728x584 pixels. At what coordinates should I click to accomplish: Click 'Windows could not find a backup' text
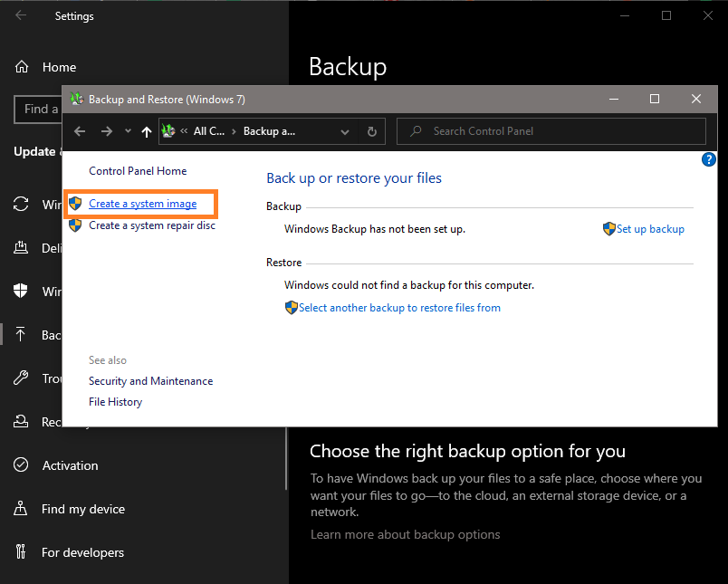[409, 285]
